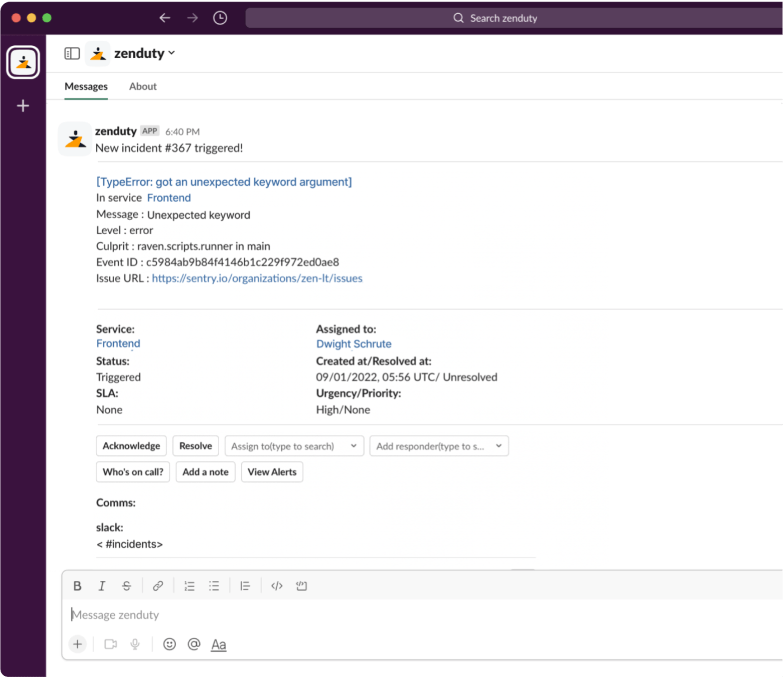
Task: Create a bulleted list
Action: coord(214,586)
